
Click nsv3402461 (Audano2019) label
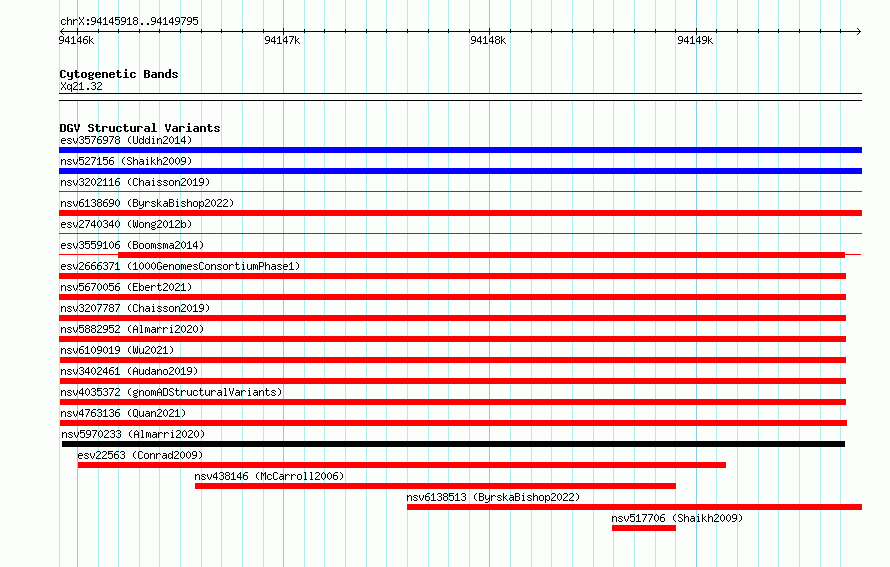129,371
